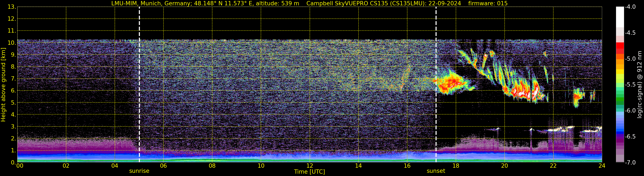Click the 'sunset' label below the axis

tap(436, 171)
